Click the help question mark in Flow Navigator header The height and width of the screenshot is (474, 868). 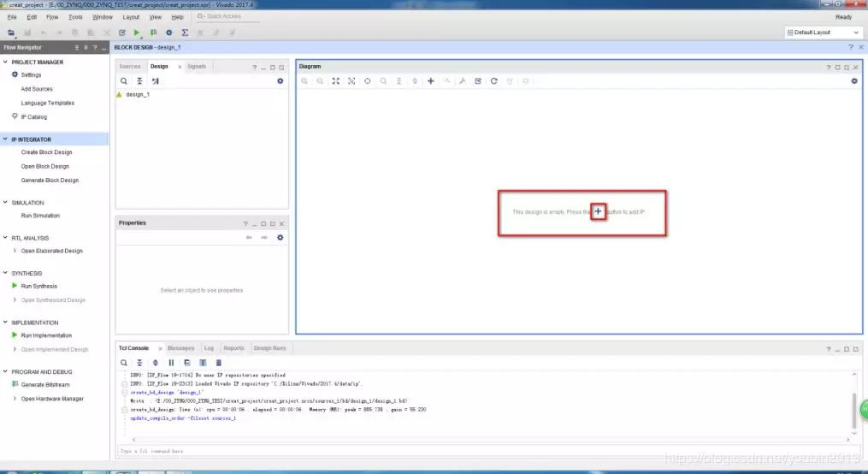[95, 48]
